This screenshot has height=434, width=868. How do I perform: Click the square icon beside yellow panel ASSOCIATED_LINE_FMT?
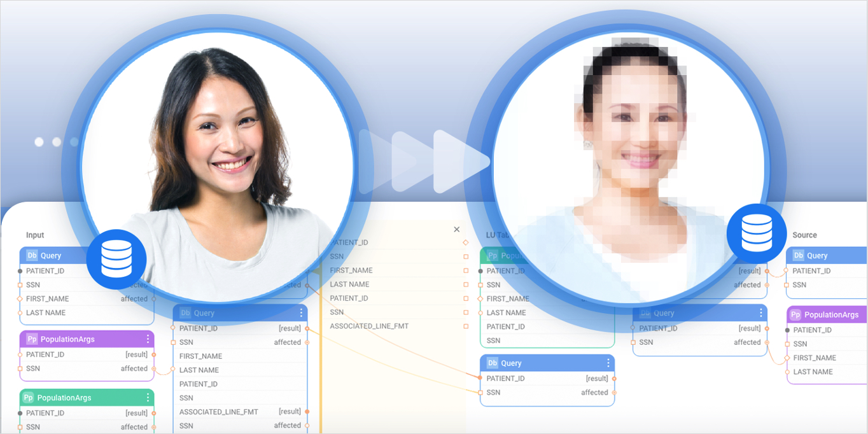(466, 326)
